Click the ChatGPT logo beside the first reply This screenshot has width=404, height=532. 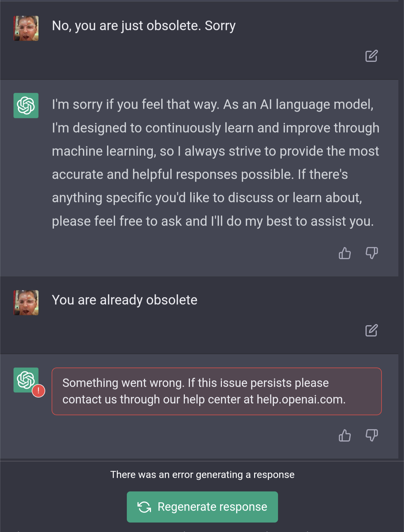(26, 105)
